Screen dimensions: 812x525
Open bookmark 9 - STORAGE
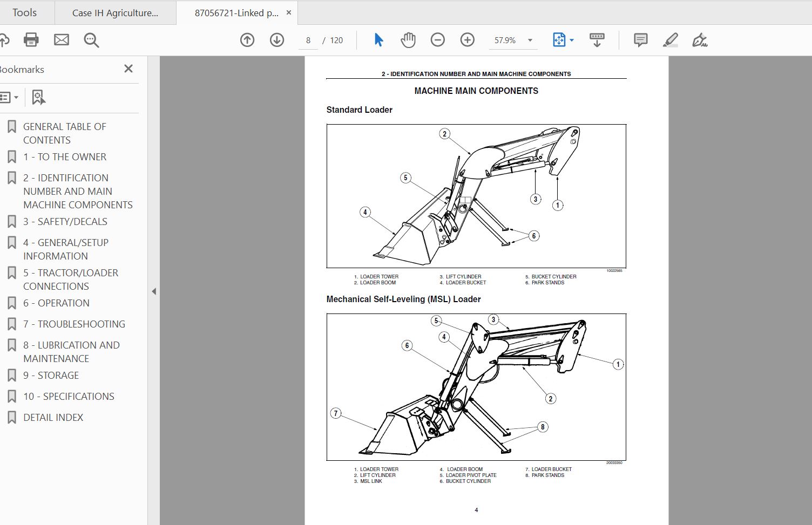[x=51, y=376]
